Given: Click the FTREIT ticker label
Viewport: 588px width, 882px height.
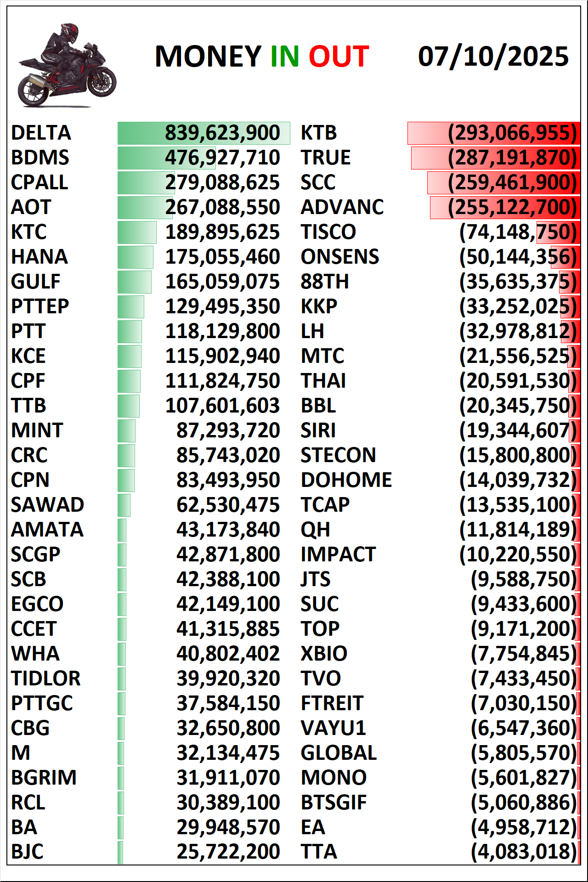Looking at the screenshot, I should [x=332, y=703].
